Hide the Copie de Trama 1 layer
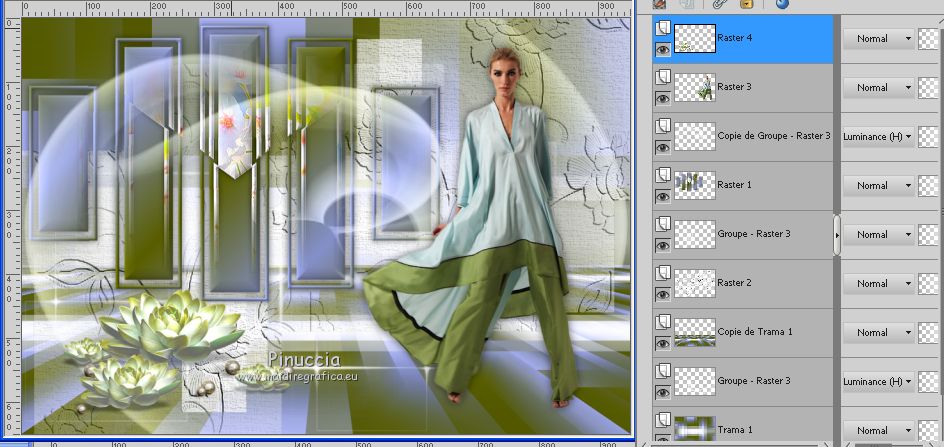The height and width of the screenshot is (447, 944). click(663, 343)
